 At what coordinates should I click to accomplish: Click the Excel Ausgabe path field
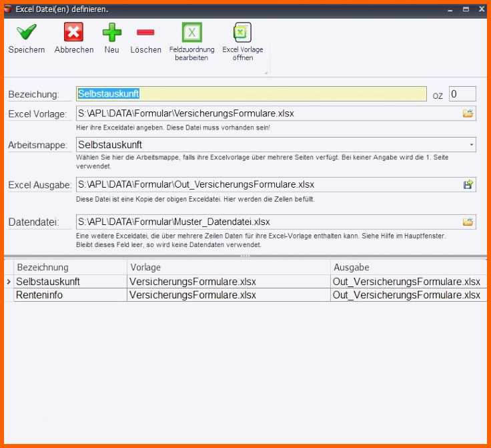(267, 184)
